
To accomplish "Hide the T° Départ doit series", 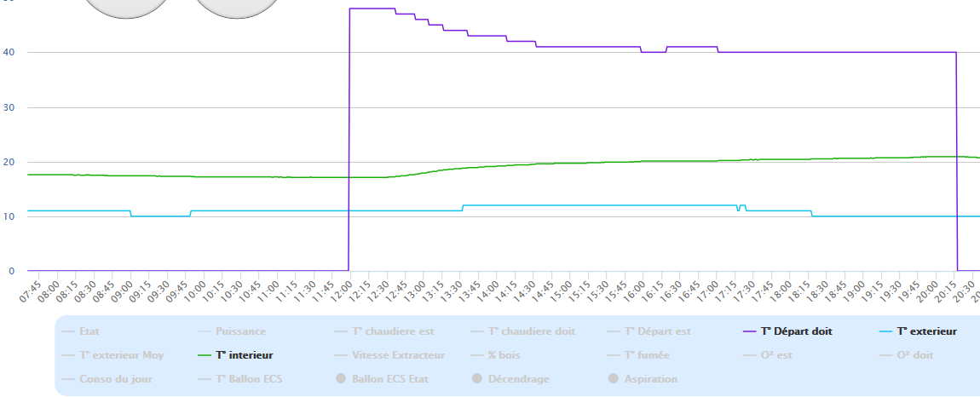I will 797,331.
